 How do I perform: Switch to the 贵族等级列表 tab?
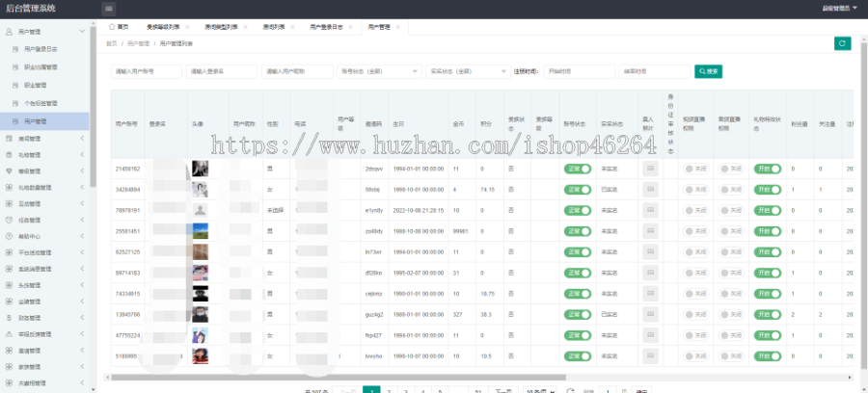pyautogui.click(x=162, y=27)
